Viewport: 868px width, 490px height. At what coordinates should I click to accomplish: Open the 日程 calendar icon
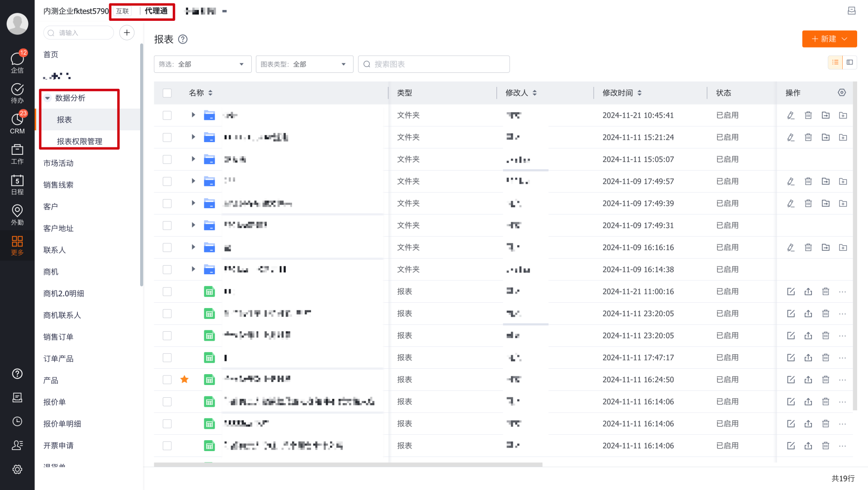[17, 184]
